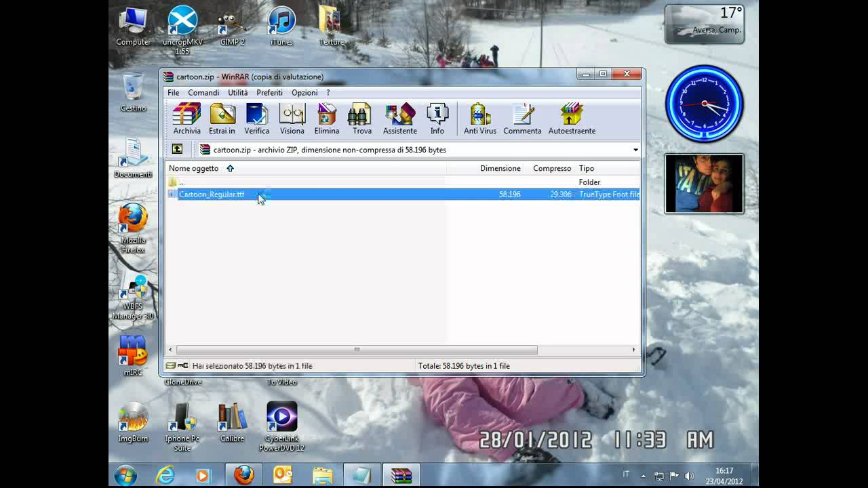This screenshot has height=488, width=868.
Task: Open WBFS Manager 3.0 desktop icon
Action: point(133,297)
